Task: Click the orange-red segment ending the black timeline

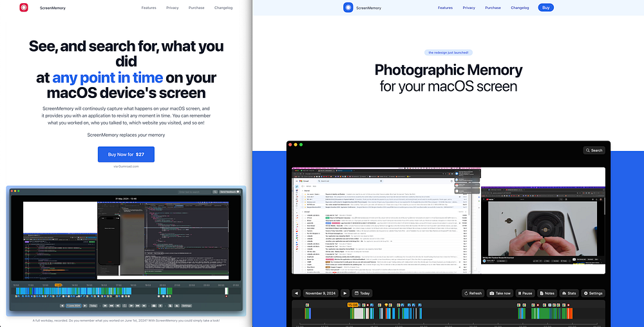Action: (x=569, y=313)
